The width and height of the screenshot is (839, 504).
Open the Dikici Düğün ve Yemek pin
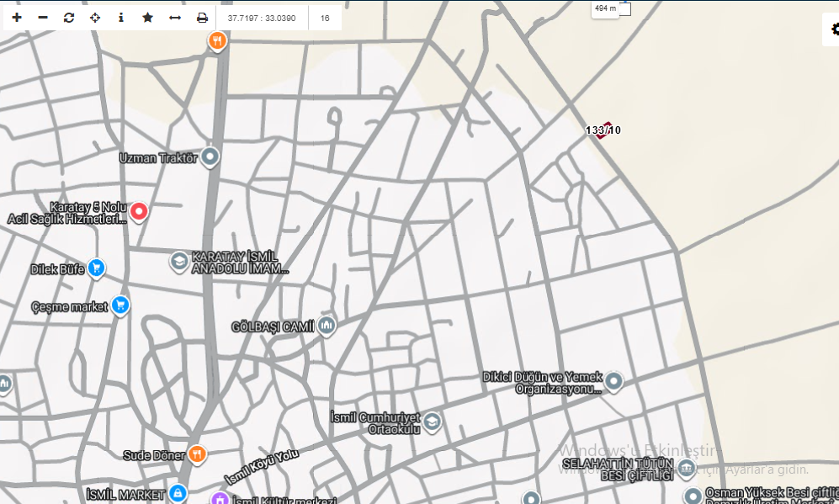(613, 381)
